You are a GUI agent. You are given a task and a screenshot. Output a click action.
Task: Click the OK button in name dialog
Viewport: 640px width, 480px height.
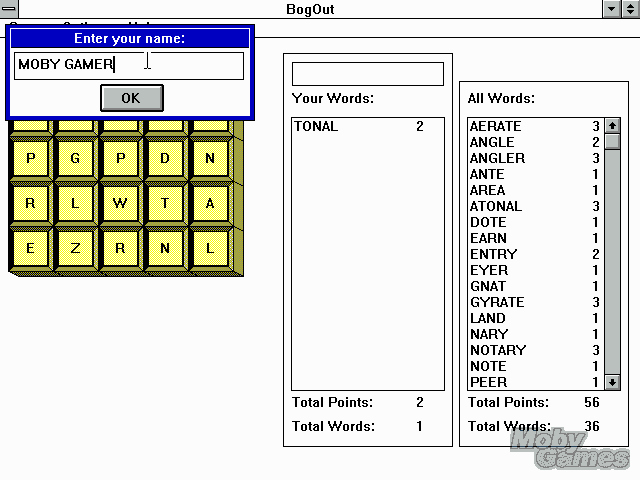[x=131, y=98]
